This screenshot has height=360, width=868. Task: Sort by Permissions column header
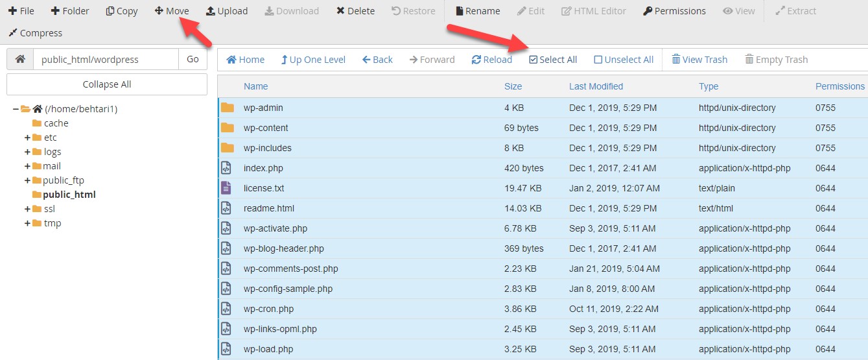840,86
